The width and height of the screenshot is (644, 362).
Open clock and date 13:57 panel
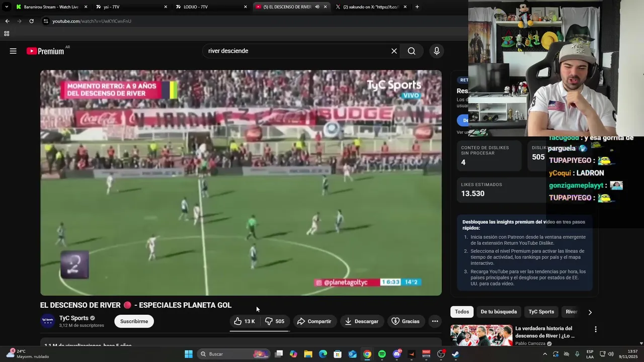(628, 354)
